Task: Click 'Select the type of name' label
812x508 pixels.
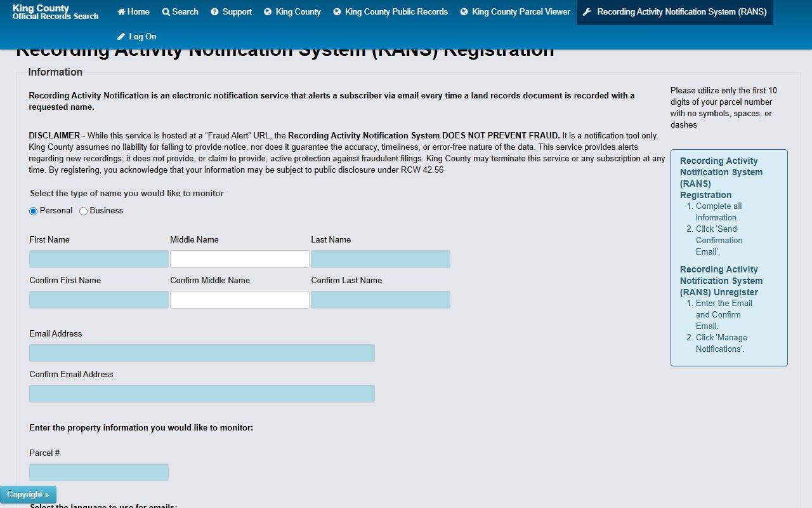Action: [127, 193]
